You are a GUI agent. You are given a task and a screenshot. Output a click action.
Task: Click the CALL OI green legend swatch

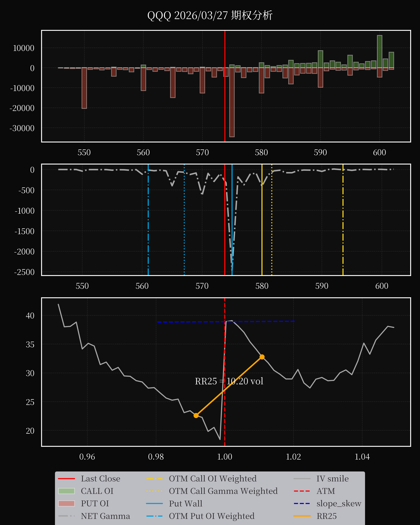click(x=66, y=491)
